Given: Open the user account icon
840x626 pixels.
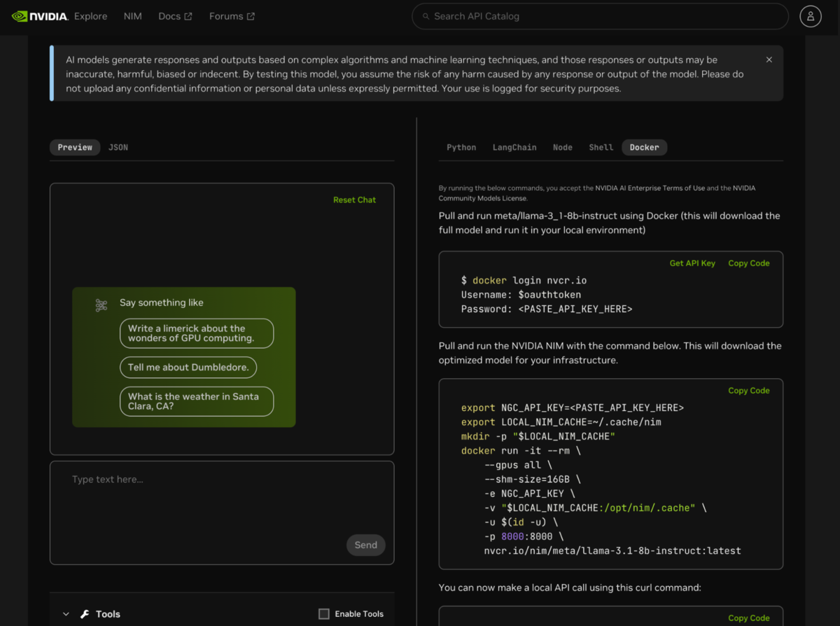Looking at the screenshot, I should pyautogui.click(x=810, y=16).
